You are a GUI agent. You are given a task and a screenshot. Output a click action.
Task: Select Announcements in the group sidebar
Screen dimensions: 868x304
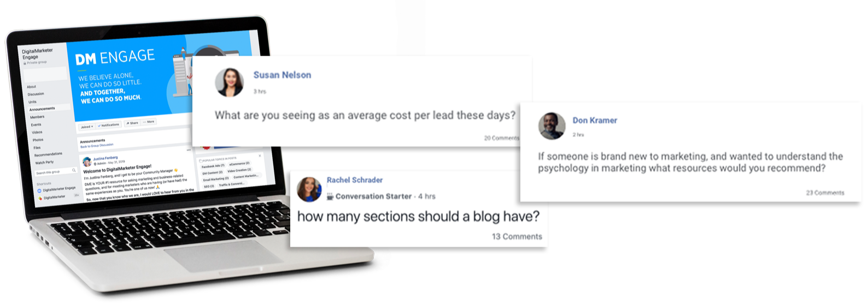(x=48, y=109)
